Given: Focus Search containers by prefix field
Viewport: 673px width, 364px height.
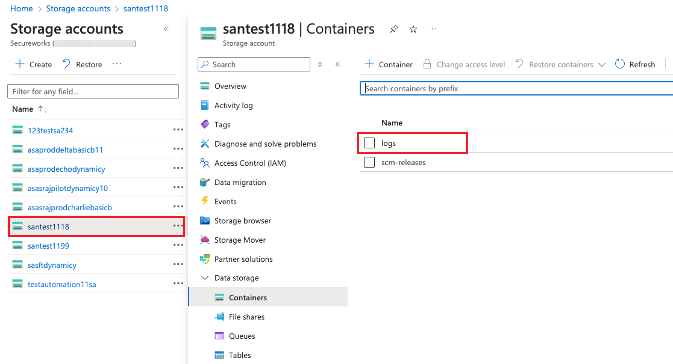Looking at the screenshot, I should click(x=516, y=88).
